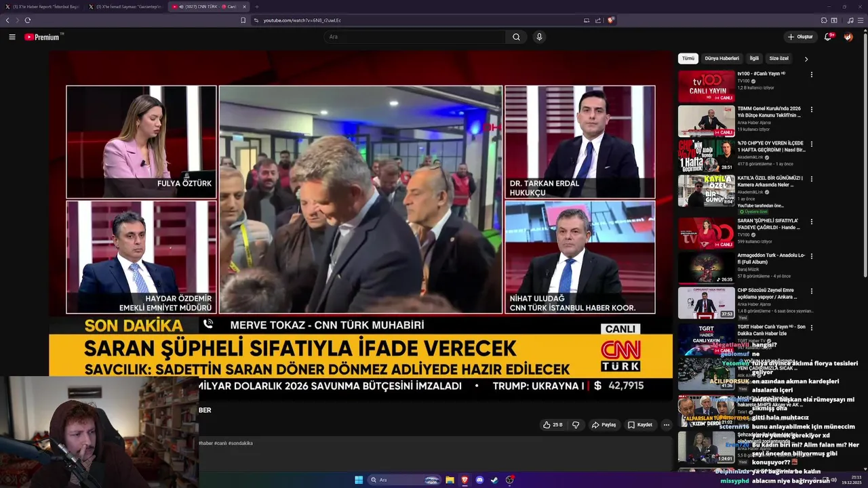Select the Size özel filter chip
Screen dimensions: 868x488
click(778, 58)
